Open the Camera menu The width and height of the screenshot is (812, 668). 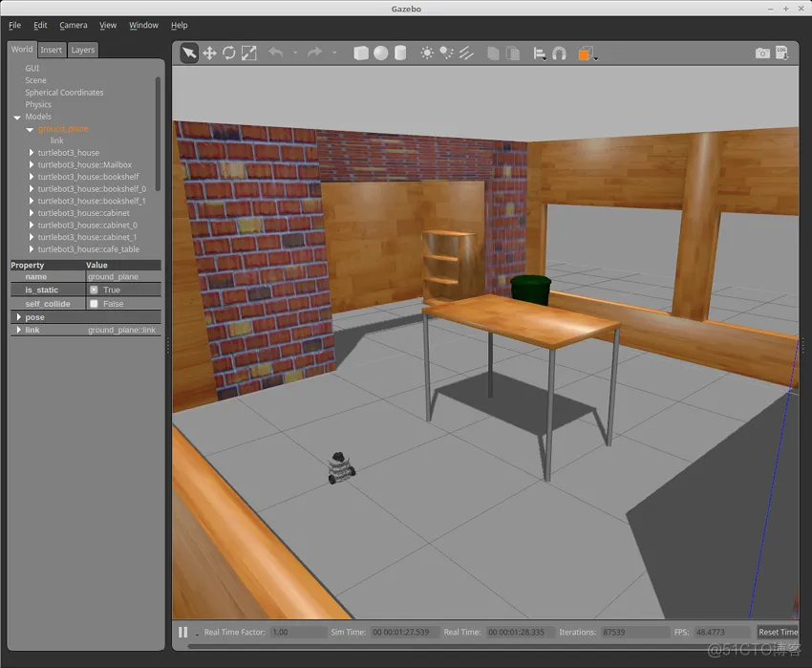pos(73,25)
